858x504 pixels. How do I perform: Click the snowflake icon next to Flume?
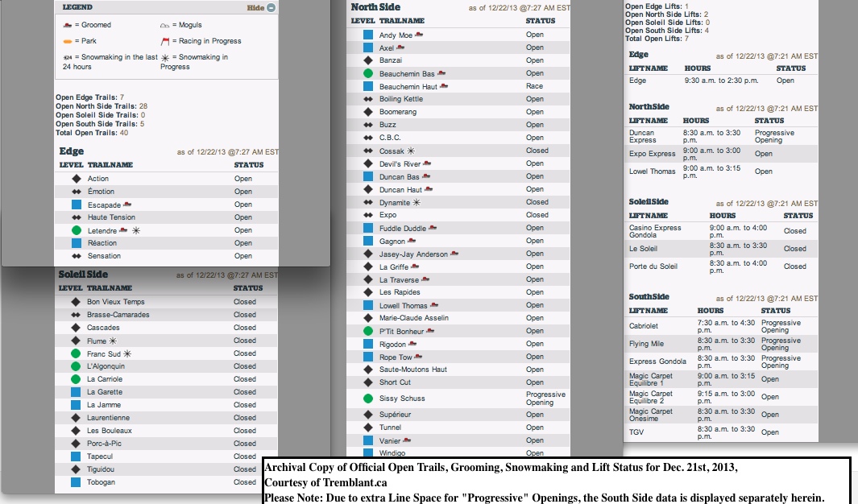click(x=113, y=341)
